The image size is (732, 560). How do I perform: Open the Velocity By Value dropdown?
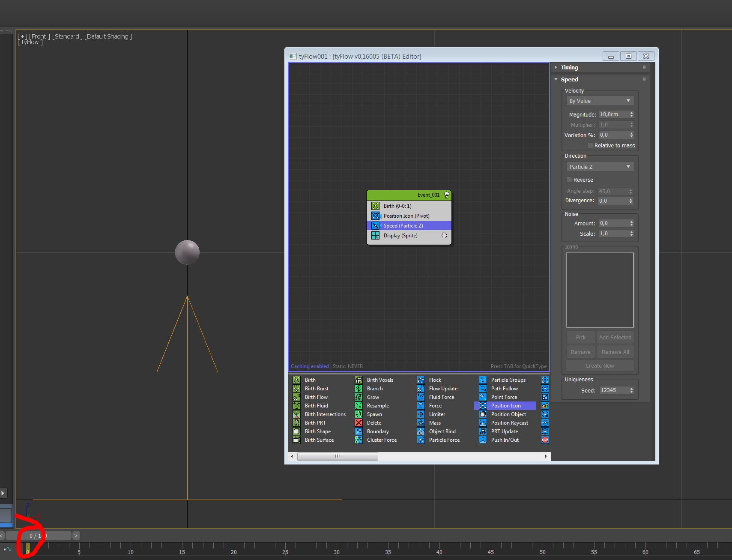point(600,101)
